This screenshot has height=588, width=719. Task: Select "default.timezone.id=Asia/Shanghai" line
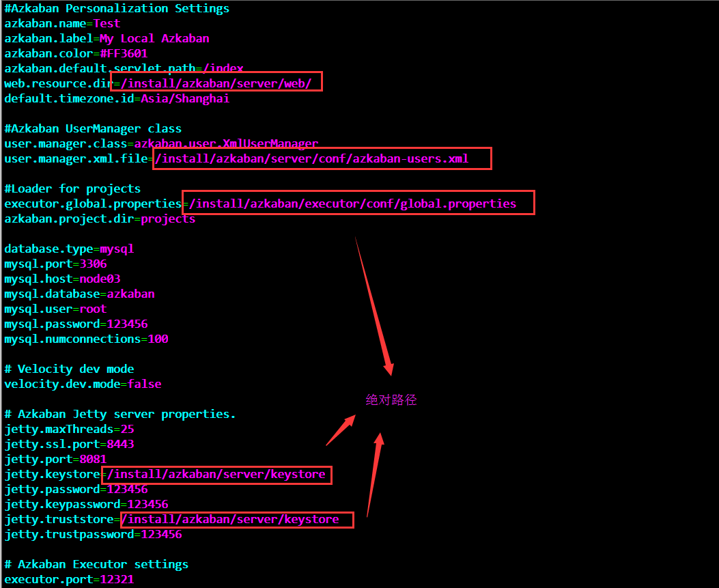tap(117, 98)
